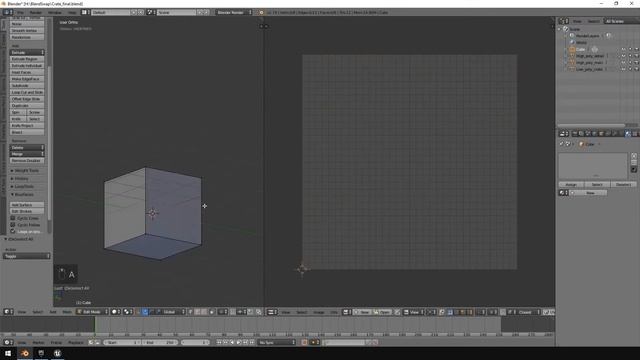Open the Extrude dropdown in tool shelf
Viewport: 640px width, 360px height.
tap(27, 53)
